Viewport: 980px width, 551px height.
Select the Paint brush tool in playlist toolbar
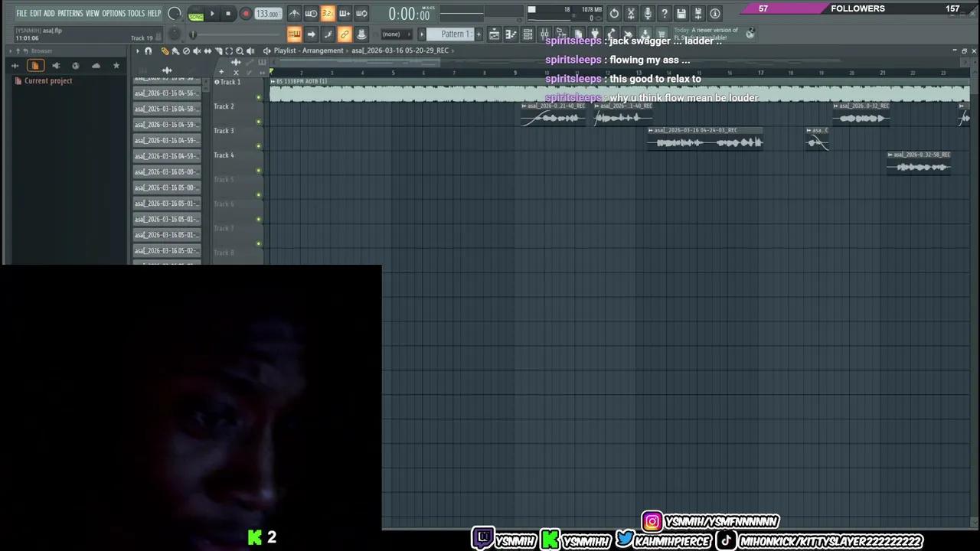(175, 51)
